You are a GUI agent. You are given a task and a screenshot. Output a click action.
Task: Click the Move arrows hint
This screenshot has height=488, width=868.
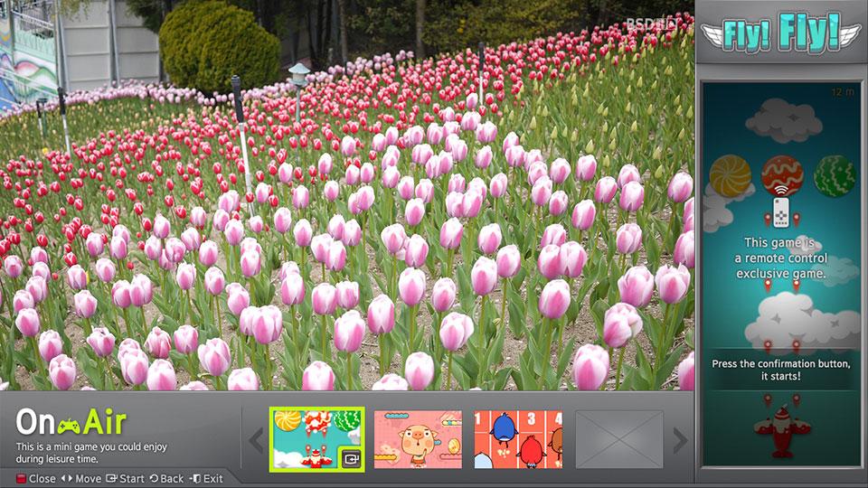tap(80, 479)
